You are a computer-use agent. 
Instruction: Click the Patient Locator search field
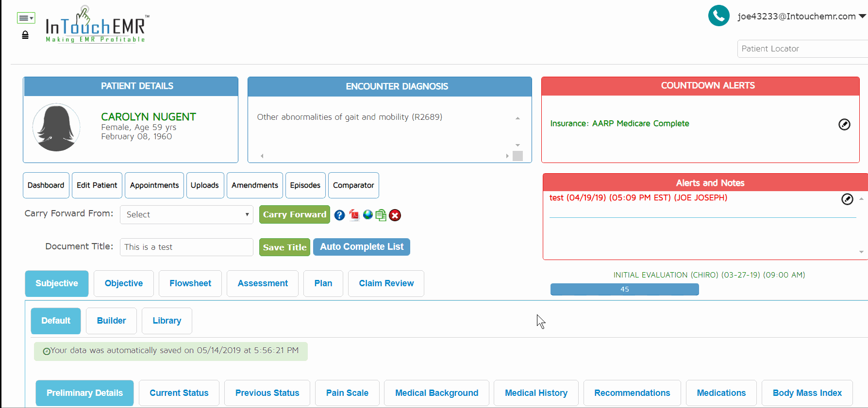[802, 49]
